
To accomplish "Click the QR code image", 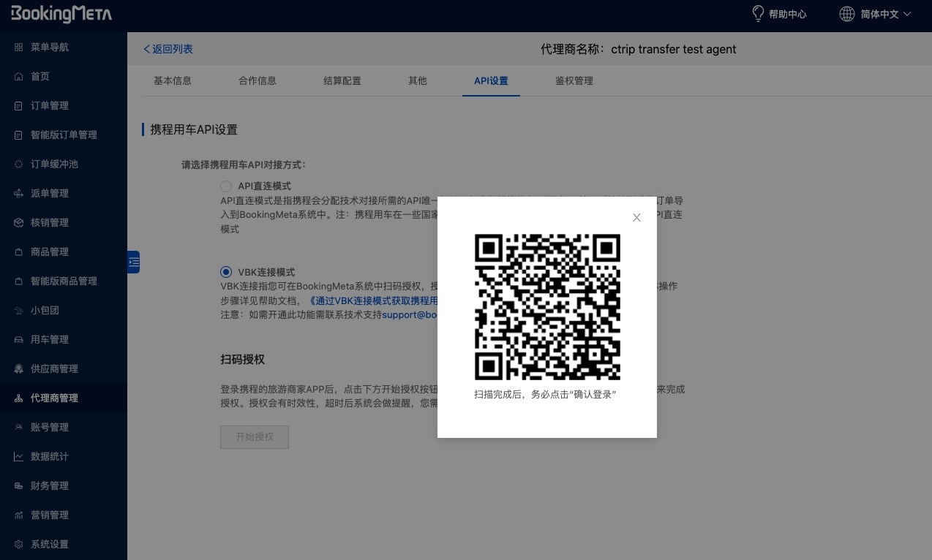I will (547, 307).
